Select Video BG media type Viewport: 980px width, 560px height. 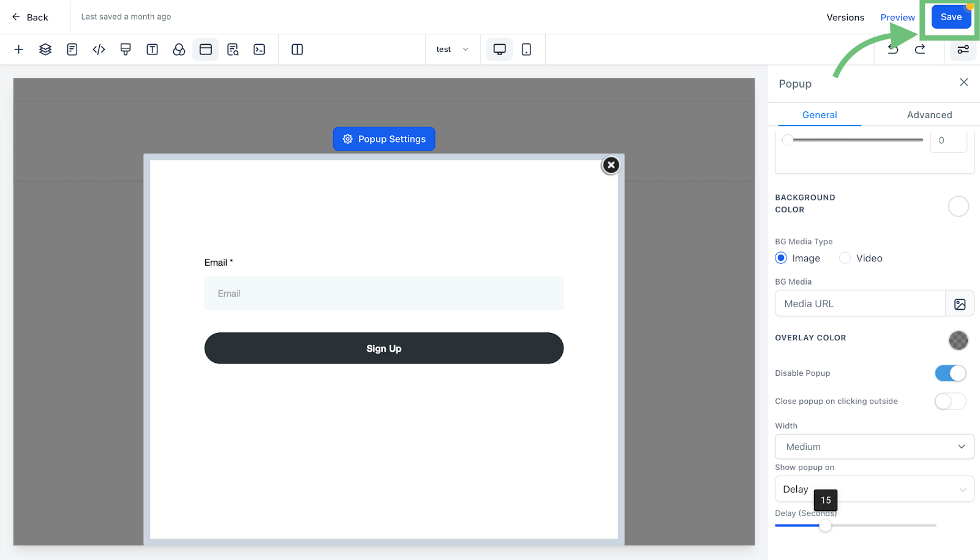click(x=845, y=258)
